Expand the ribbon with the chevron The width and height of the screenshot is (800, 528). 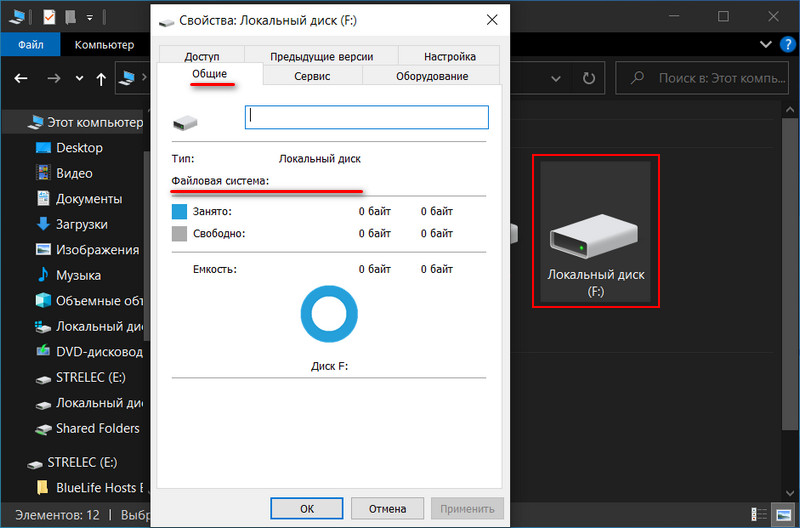765,45
